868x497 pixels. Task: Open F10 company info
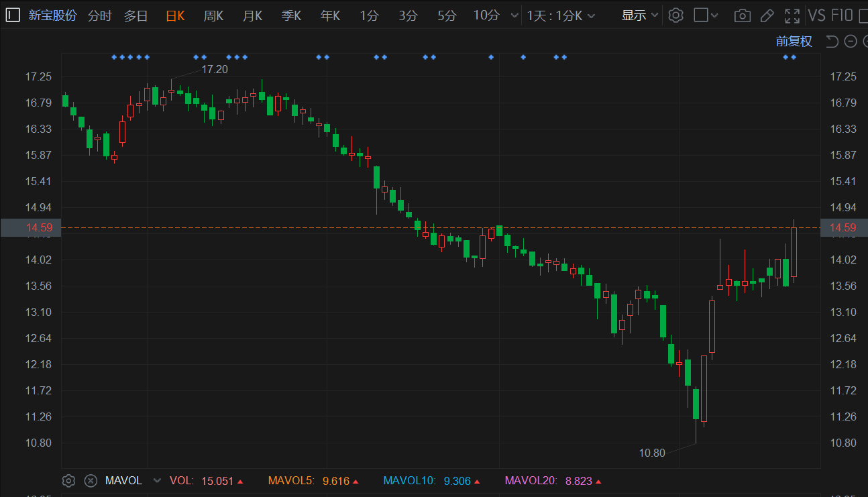(x=842, y=15)
